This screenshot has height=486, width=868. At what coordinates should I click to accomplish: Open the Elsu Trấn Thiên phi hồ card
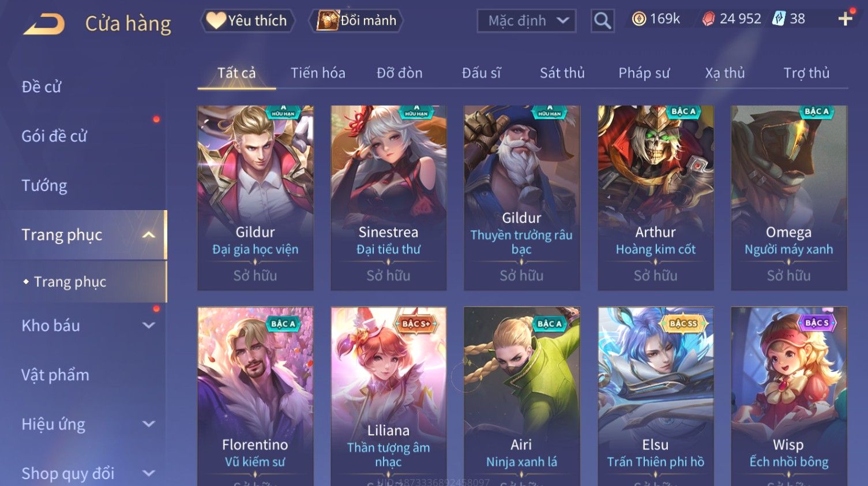[x=655, y=397]
